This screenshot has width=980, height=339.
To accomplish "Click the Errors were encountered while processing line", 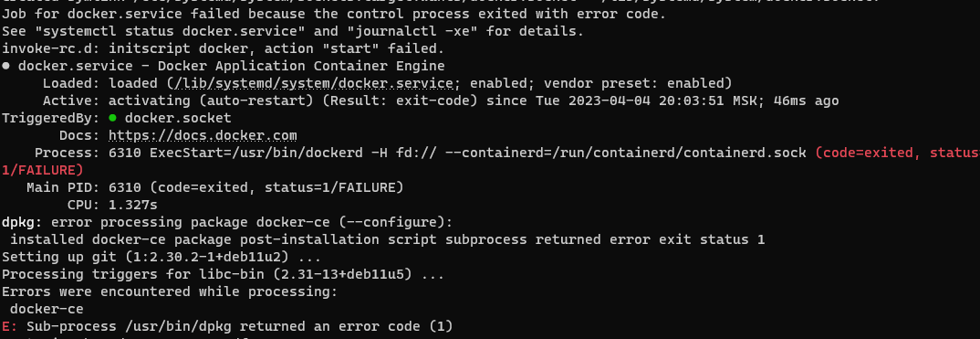I will [x=170, y=291].
